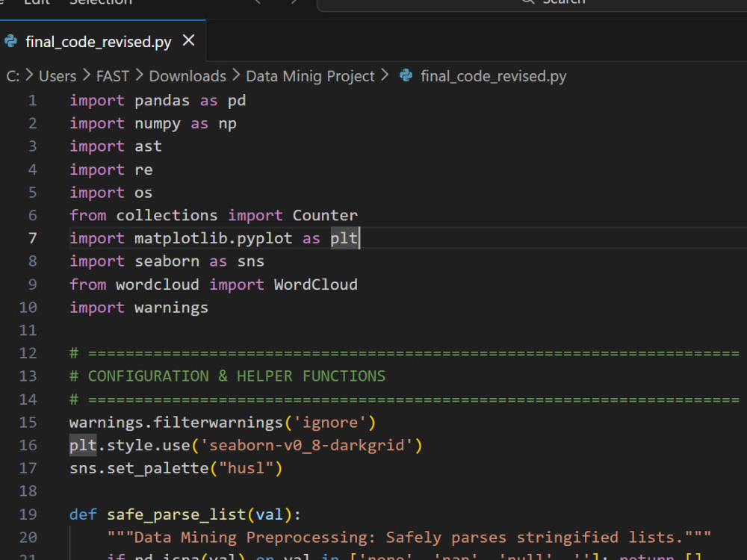Click Python file icon in tab
This screenshot has height=560, width=747.
[11, 41]
